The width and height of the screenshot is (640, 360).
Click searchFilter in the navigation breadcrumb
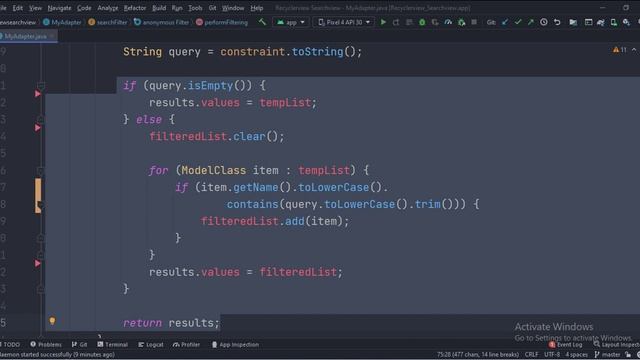[108, 22]
